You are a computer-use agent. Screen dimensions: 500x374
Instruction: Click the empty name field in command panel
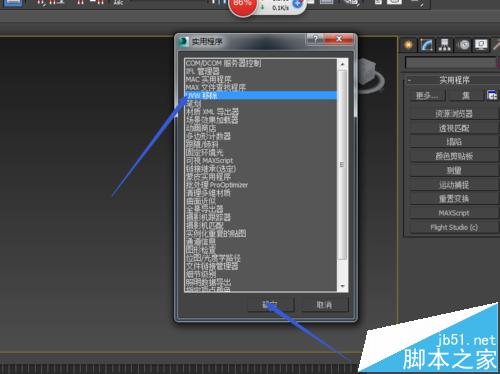(451, 63)
